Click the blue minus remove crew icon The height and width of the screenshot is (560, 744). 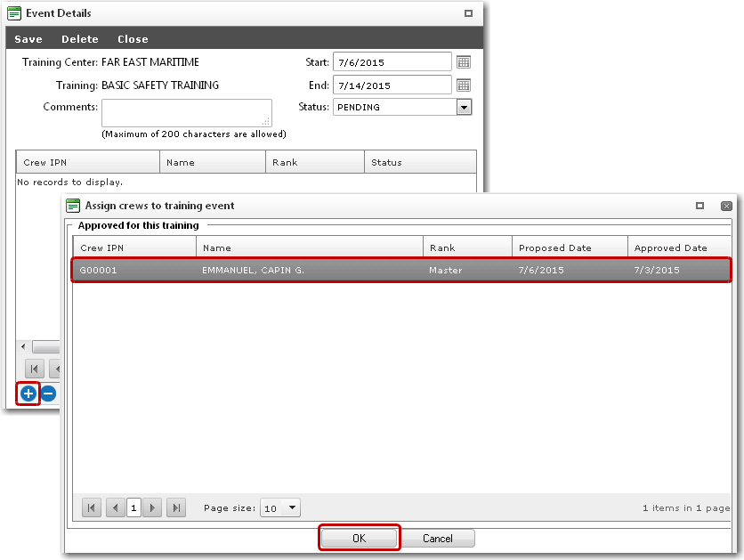(x=48, y=393)
